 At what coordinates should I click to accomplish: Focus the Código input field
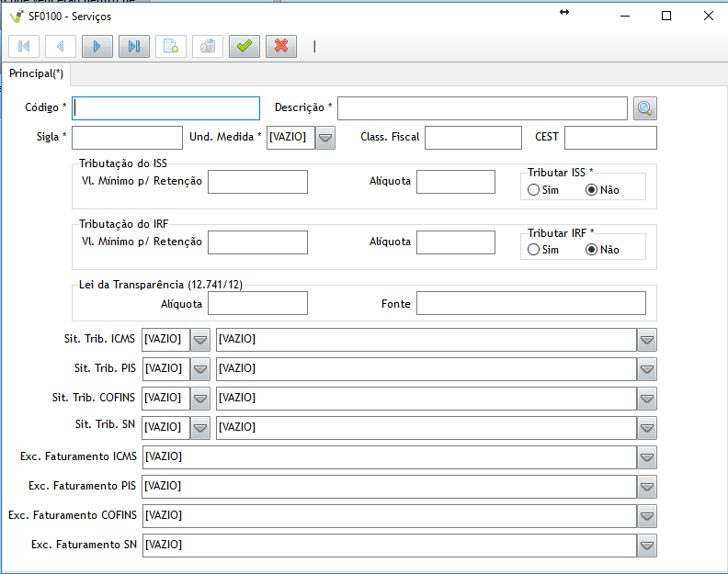click(165, 108)
